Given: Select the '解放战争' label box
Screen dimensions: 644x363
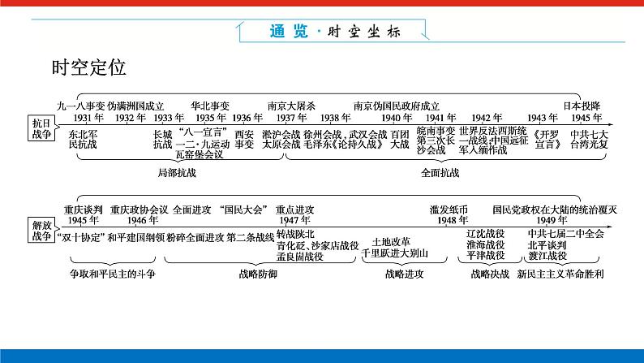Looking at the screenshot, I should pyautogui.click(x=41, y=230).
